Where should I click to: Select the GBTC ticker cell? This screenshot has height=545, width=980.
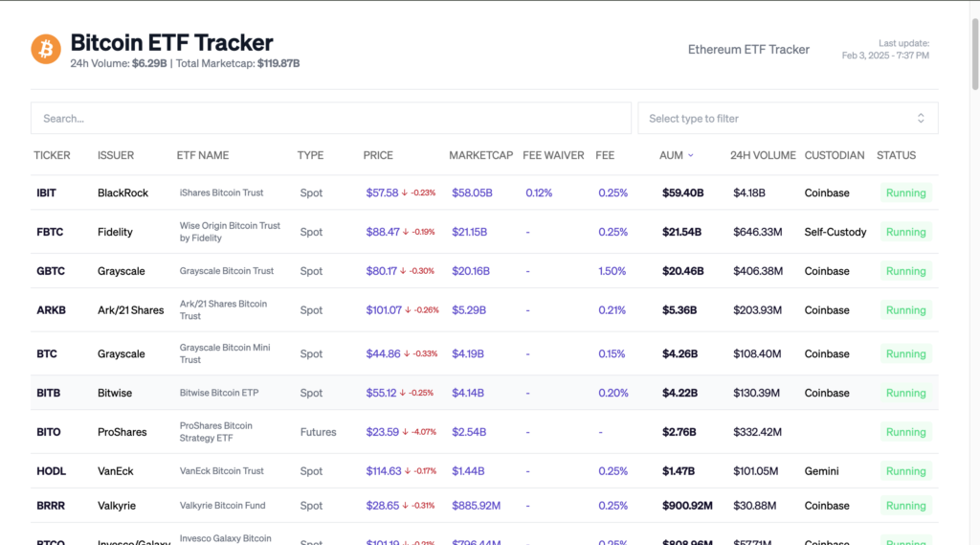tap(51, 271)
